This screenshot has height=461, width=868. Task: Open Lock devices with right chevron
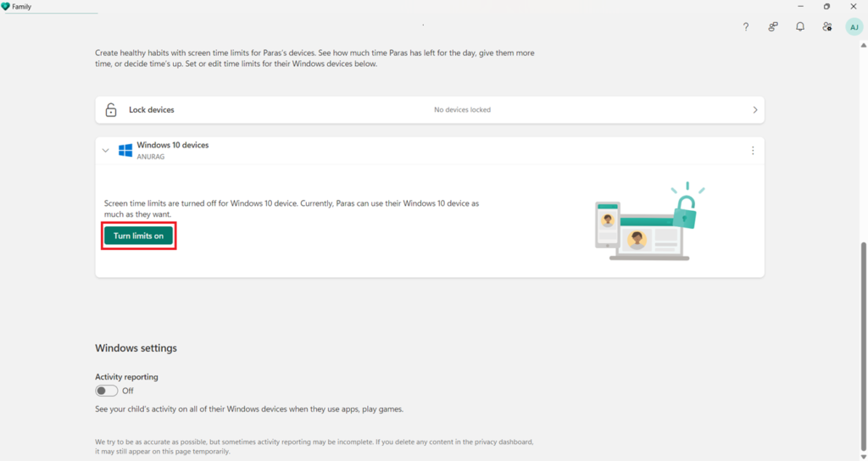click(755, 110)
